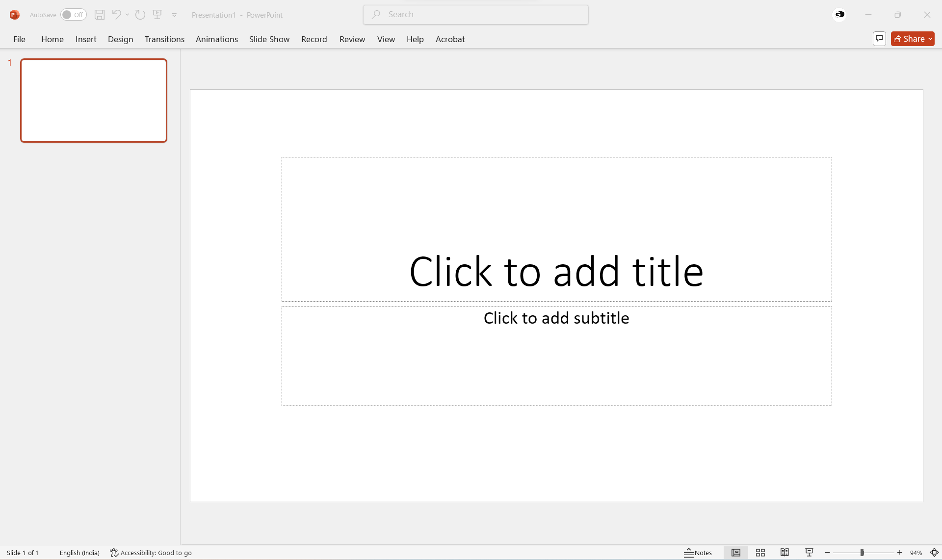Open Reading View from status bar
Viewport: 942px width, 560px height.
785,553
